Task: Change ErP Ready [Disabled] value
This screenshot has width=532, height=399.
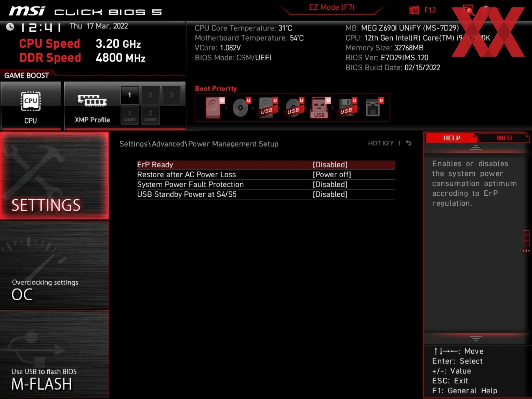Action: (330, 165)
